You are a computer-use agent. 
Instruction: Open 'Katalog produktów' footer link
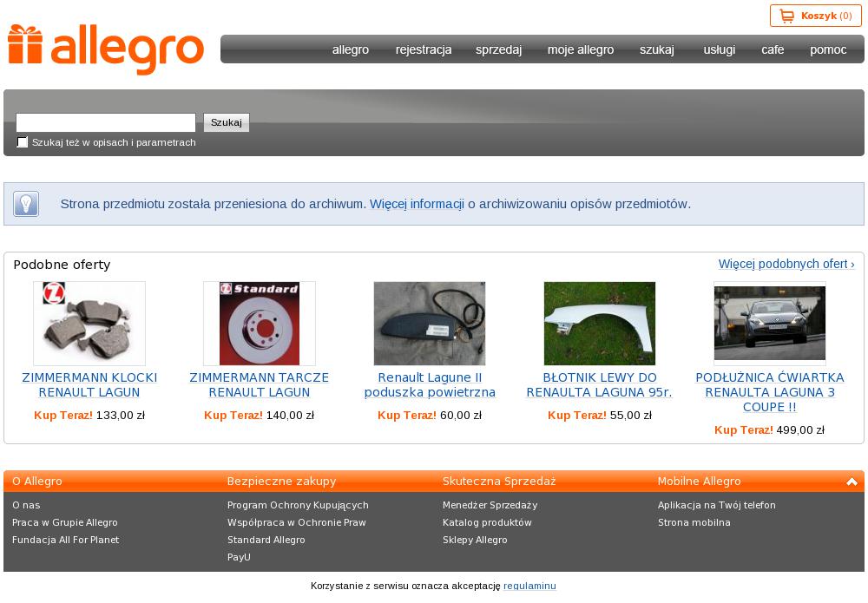tap(487, 523)
